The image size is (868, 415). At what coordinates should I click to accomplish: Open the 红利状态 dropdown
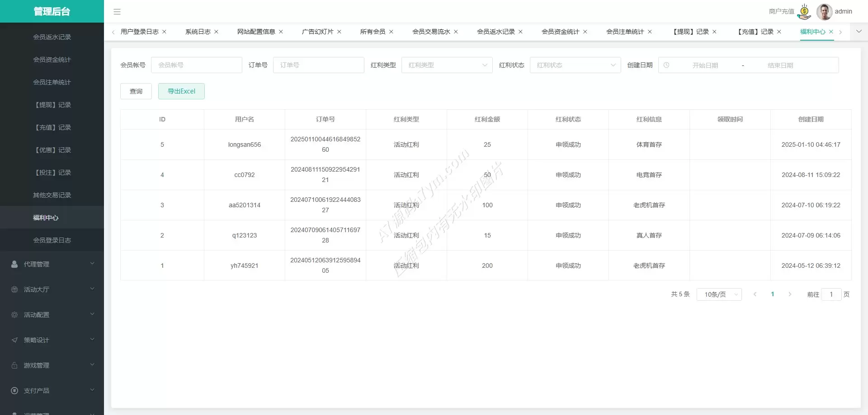[575, 65]
